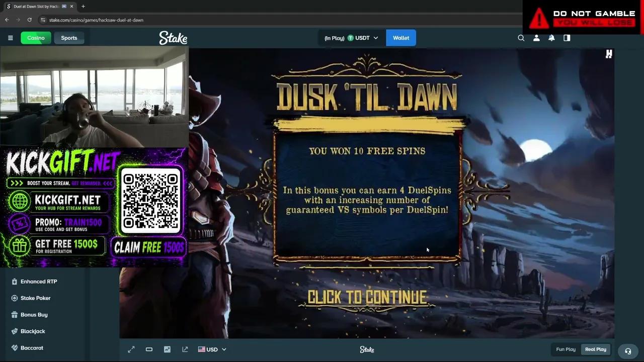Open the search magnifier icon

(521, 38)
